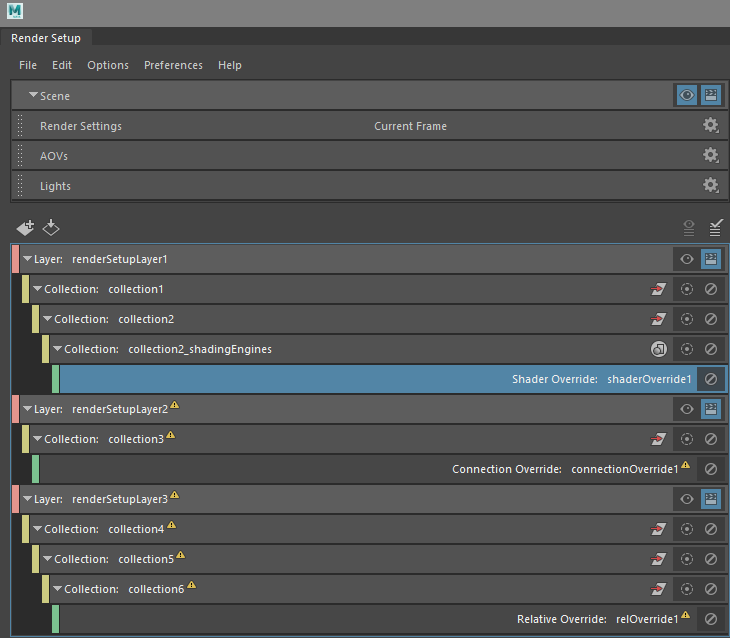Viewport: 730px width, 638px height.
Task: Click the import render setup icon
Action: 51,228
